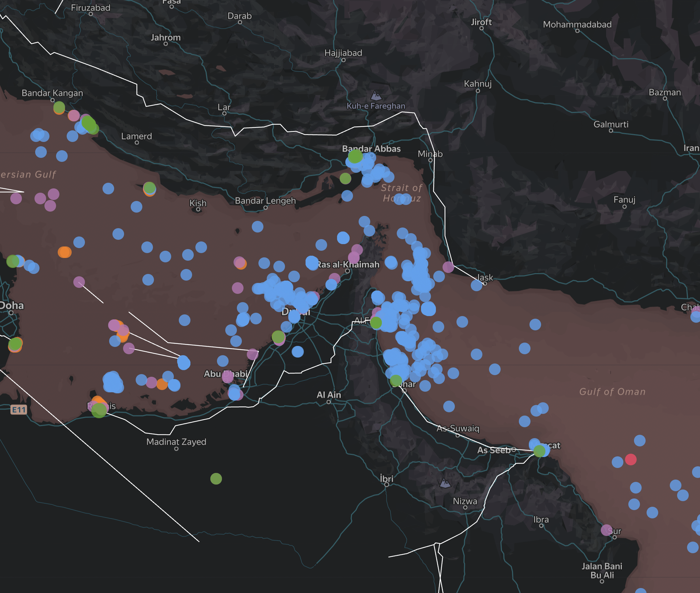The image size is (700, 593).
Task: Select the green marker at Ruwais
Action: point(99,411)
